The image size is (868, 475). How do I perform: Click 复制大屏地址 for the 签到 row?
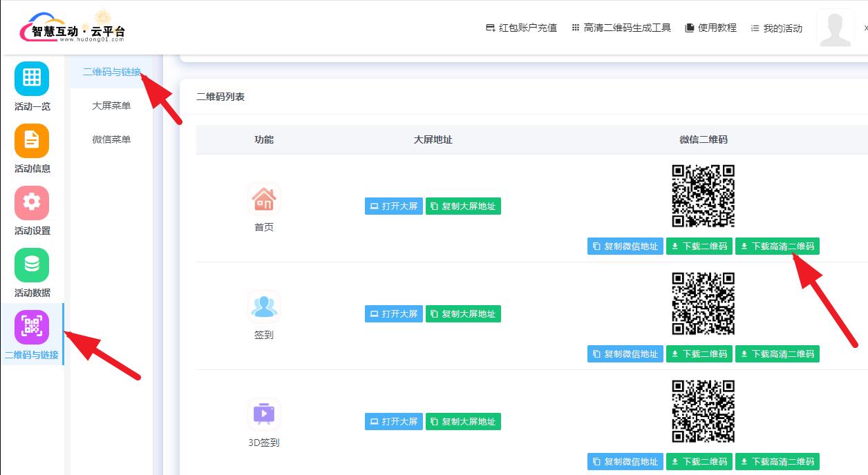pyautogui.click(x=463, y=314)
